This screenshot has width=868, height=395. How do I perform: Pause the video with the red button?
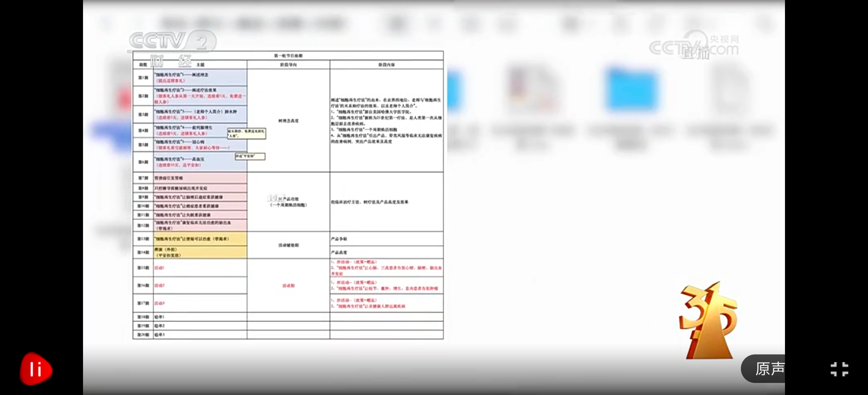tap(36, 369)
